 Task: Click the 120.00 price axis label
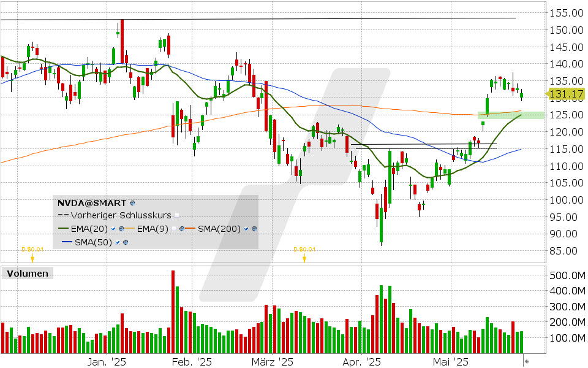(x=566, y=132)
